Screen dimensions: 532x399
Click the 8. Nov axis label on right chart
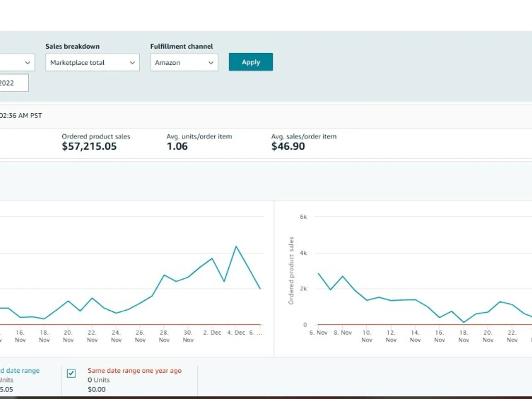(x=343, y=332)
